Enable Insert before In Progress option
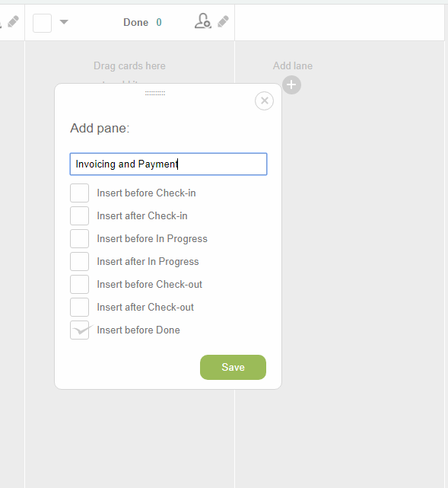Screen dimensions: 448x488 click(x=79, y=239)
